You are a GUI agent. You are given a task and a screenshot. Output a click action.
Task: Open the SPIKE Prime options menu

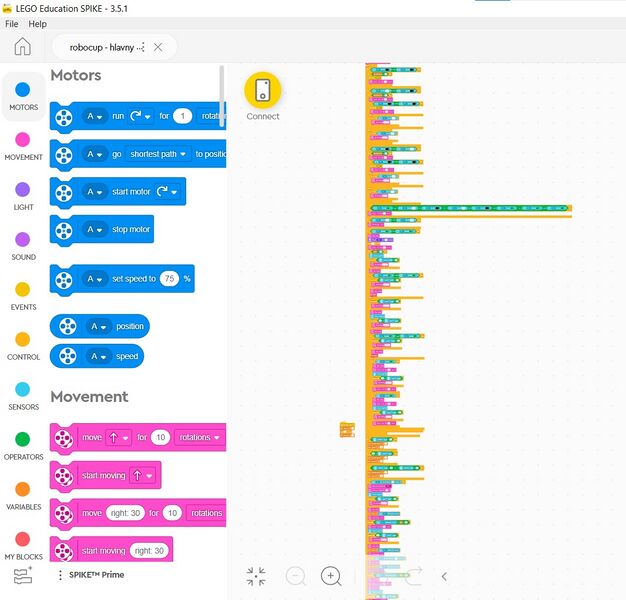[60, 575]
